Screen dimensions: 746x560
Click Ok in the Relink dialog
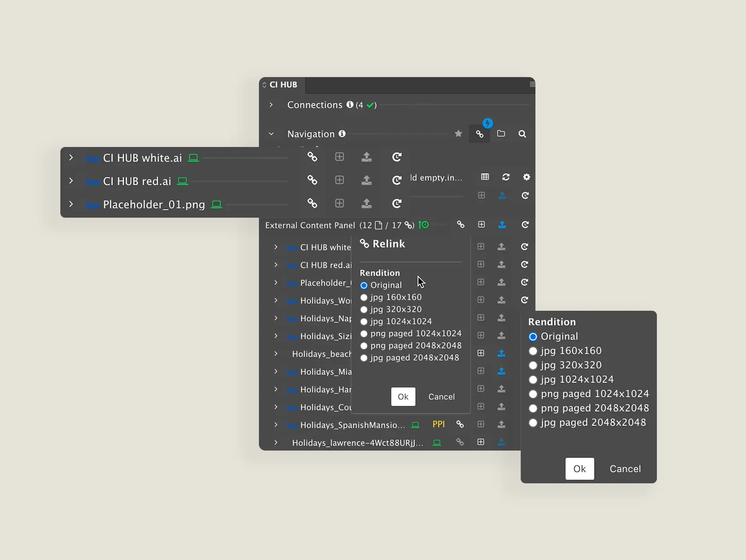point(403,397)
